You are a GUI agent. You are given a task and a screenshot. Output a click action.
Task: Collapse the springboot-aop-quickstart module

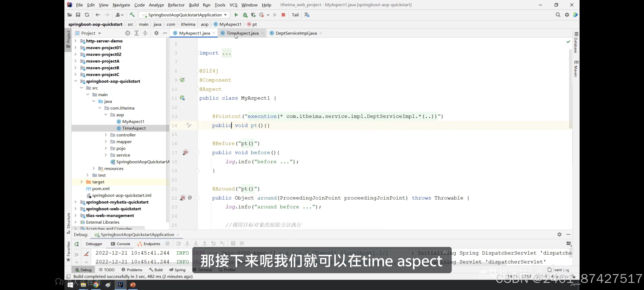[x=75, y=81]
